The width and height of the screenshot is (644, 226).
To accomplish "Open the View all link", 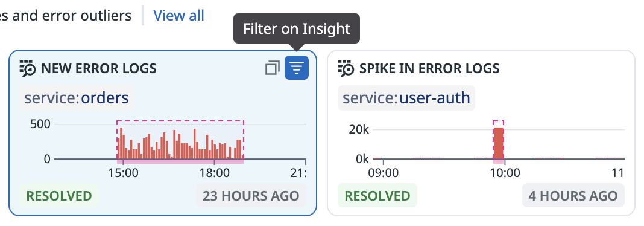I will coord(178,16).
